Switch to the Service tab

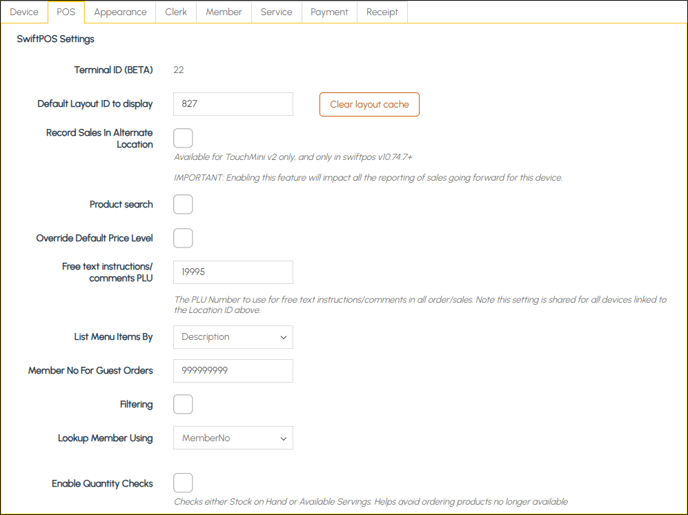click(276, 12)
